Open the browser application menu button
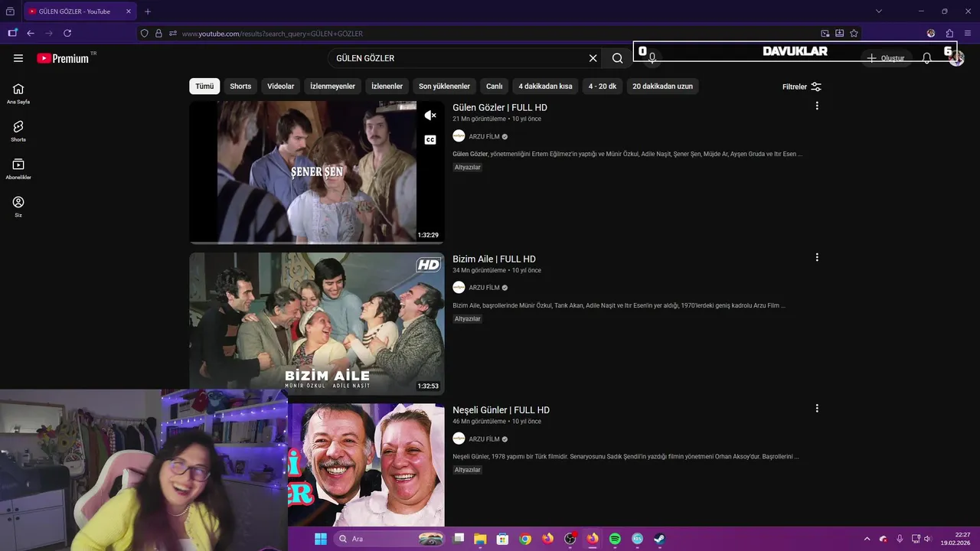The height and width of the screenshot is (551, 980). pyautogui.click(x=968, y=34)
